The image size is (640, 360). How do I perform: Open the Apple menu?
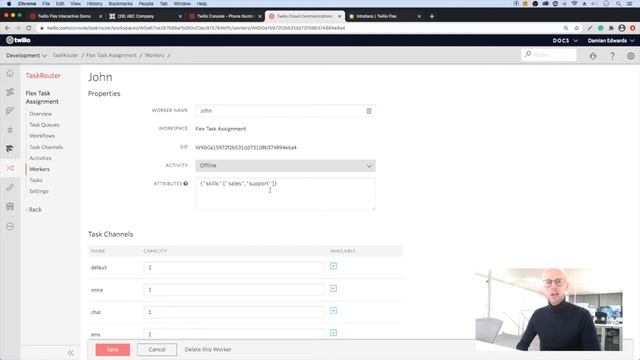[9, 4]
